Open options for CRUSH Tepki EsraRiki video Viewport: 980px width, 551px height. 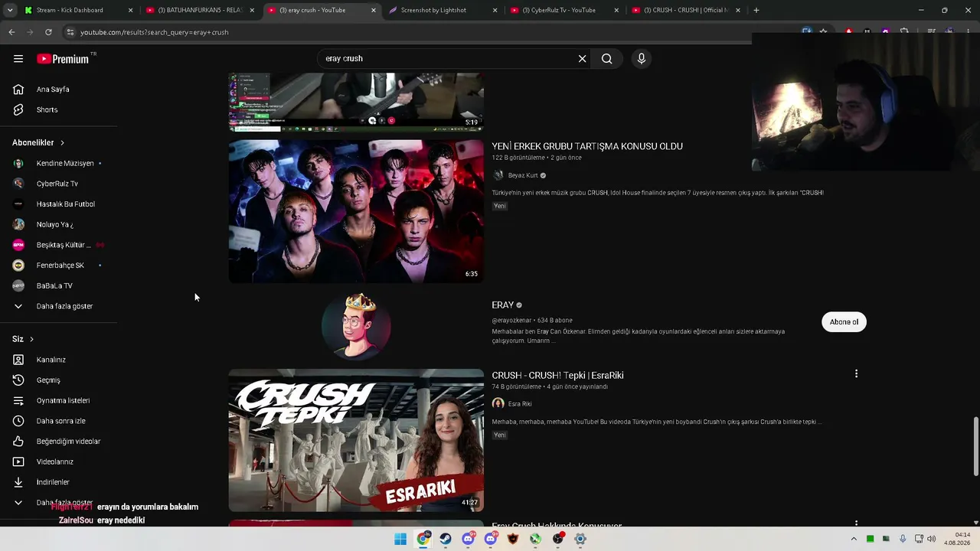(856, 374)
